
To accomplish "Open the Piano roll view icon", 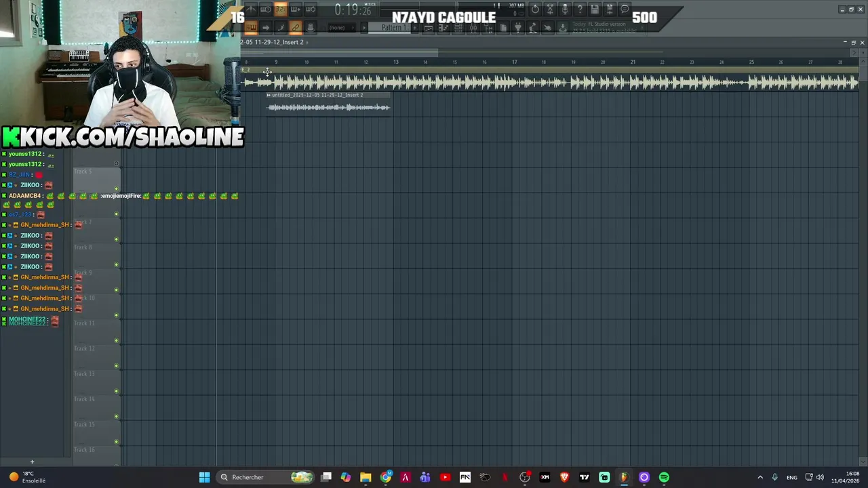I will pos(443,28).
